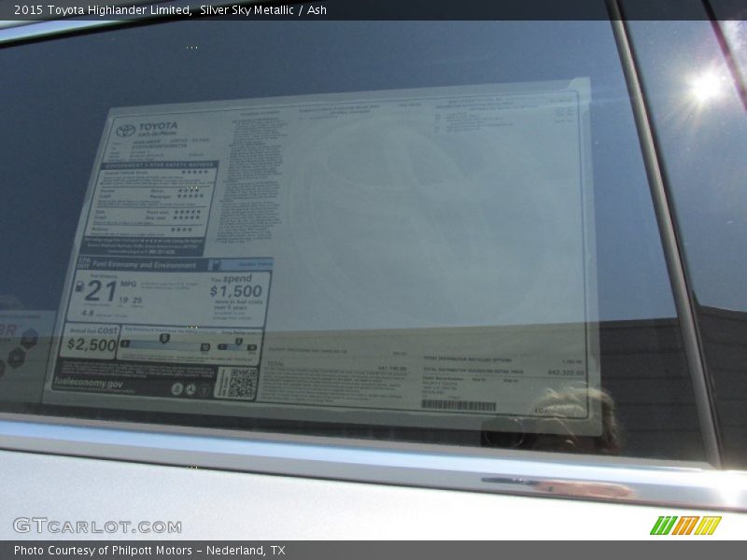
Task: Click the fueleconomy.gov link text
Action: (x=89, y=384)
